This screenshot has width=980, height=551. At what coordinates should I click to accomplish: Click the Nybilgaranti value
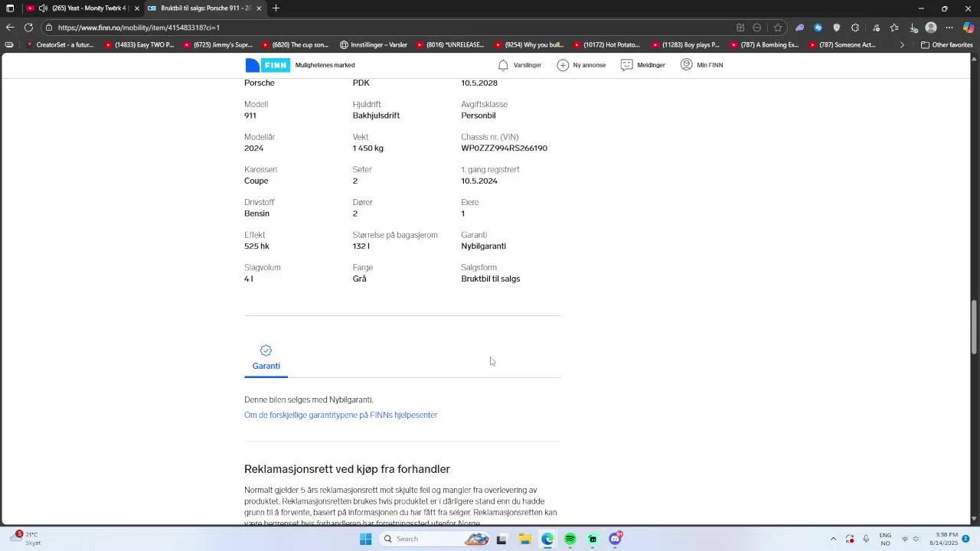pyautogui.click(x=483, y=246)
